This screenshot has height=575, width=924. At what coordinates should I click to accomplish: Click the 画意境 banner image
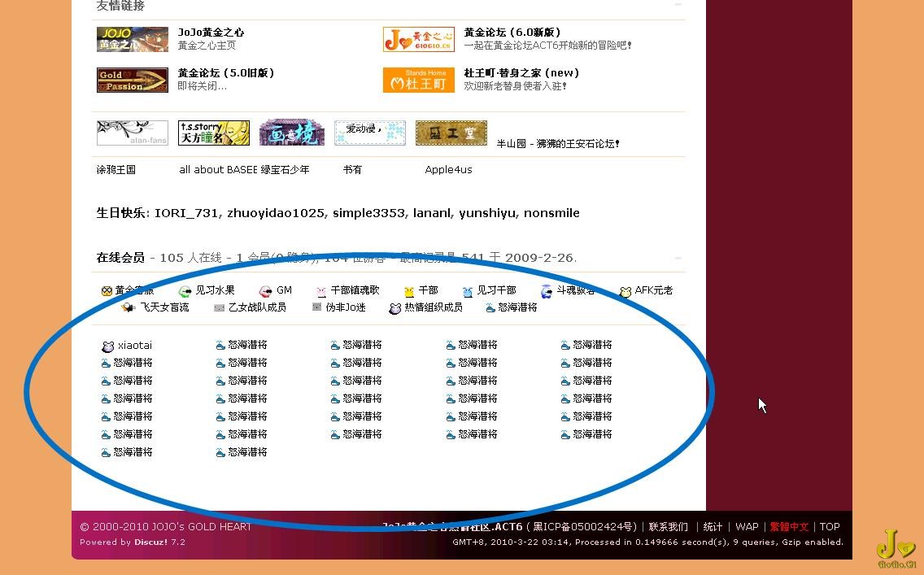291,133
